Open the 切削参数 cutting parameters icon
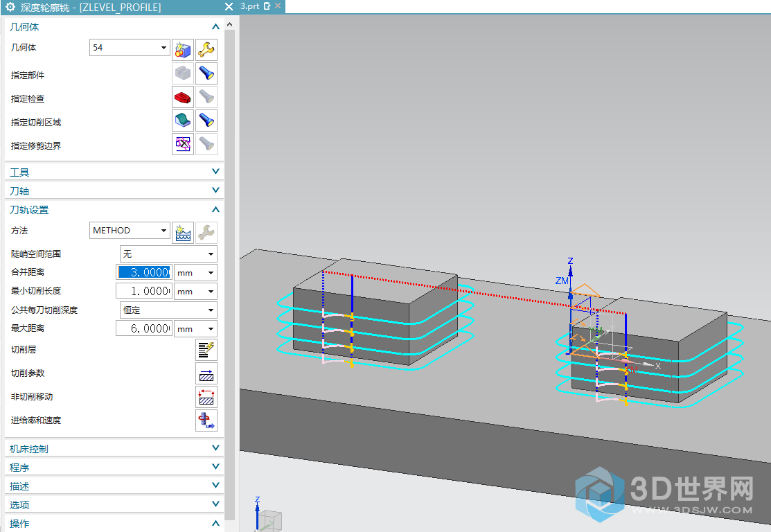The height and width of the screenshot is (532, 771). click(206, 373)
